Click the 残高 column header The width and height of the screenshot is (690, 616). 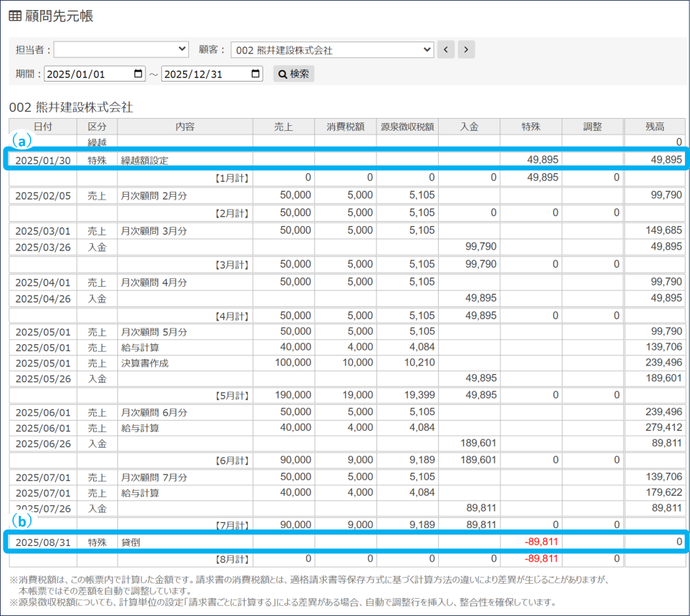click(654, 127)
